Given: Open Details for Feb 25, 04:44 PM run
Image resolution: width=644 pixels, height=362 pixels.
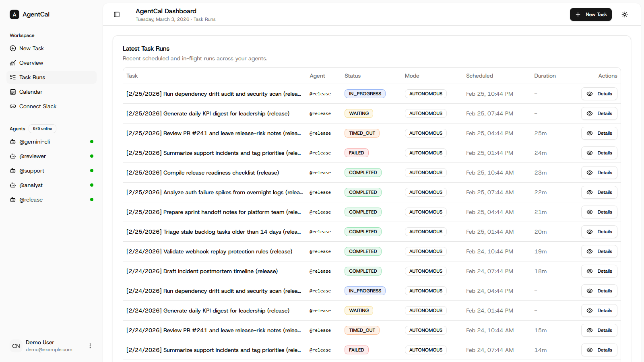Looking at the screenshot, I should click(599, 133).
